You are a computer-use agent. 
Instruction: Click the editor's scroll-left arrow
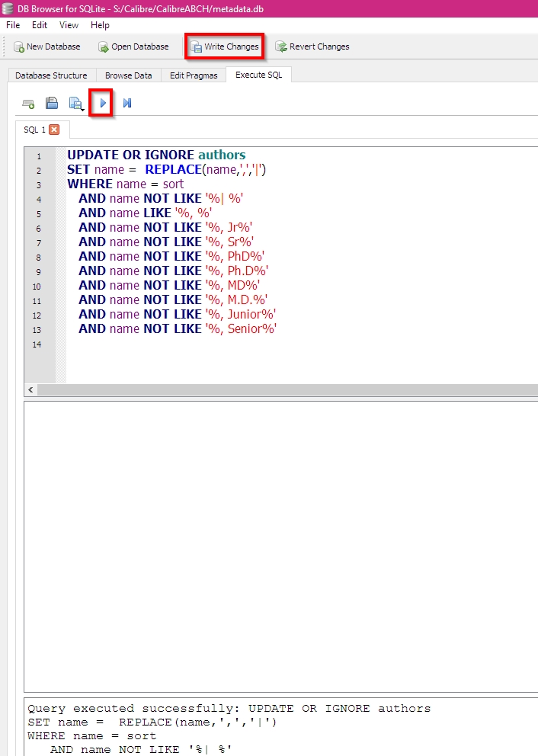pos(30,389)
